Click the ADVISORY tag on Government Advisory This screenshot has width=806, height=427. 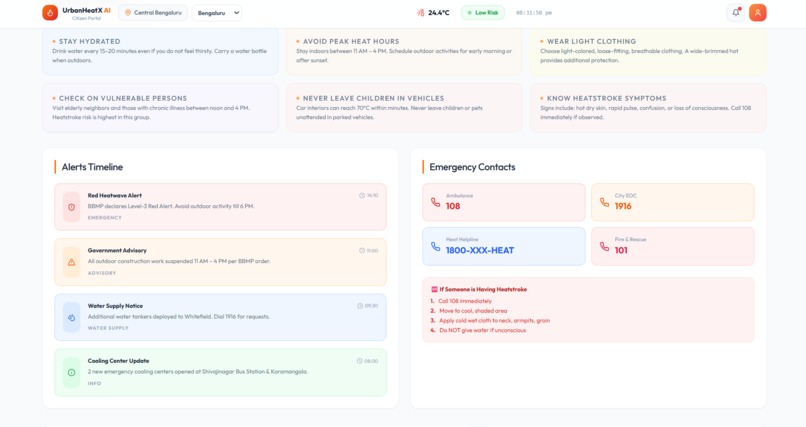click(102, 273)
